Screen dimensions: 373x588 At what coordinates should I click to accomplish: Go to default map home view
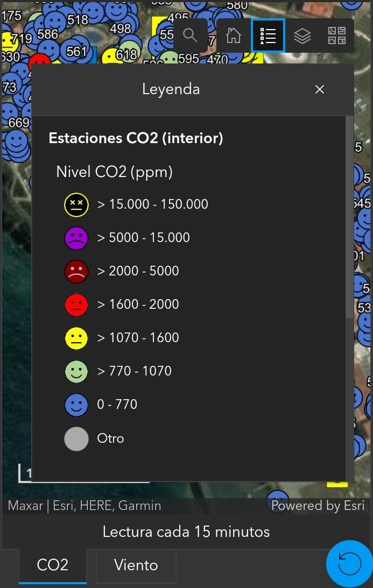pos(234,36)
